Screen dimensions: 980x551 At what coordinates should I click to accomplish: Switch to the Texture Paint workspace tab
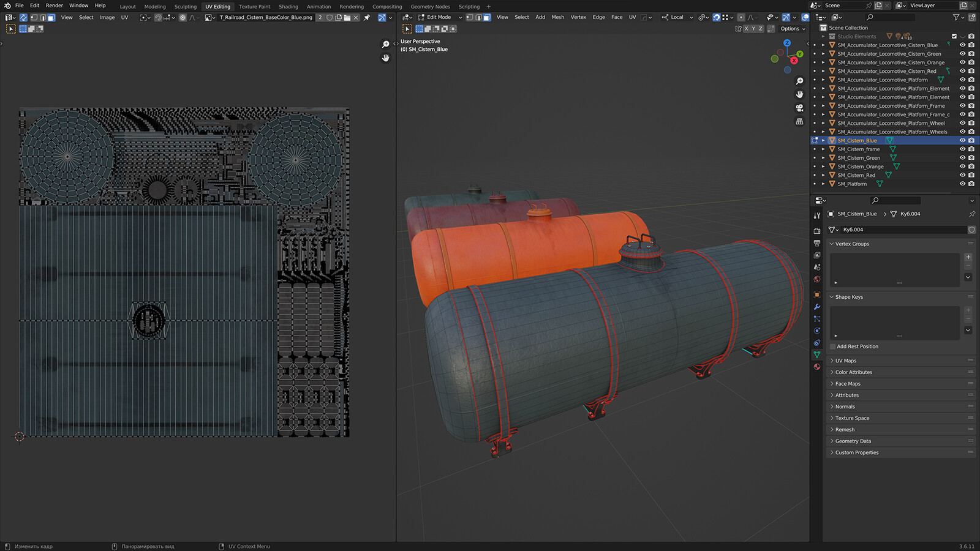coord(254,7)
